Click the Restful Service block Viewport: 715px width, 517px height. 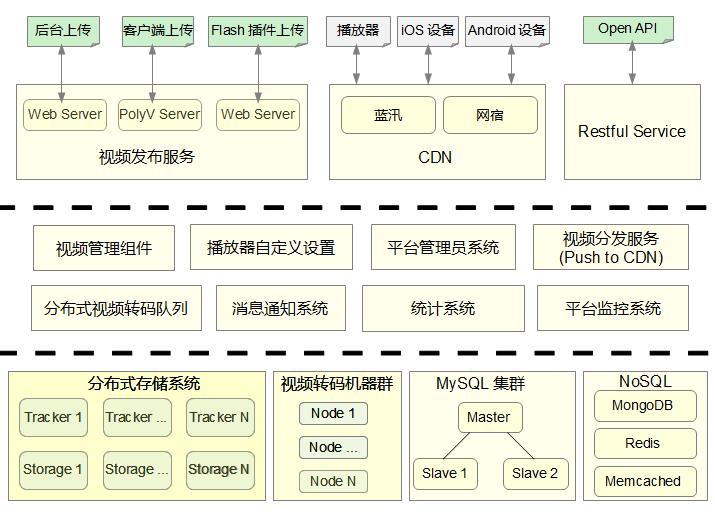pyautogui.click(x=632, y=131)
